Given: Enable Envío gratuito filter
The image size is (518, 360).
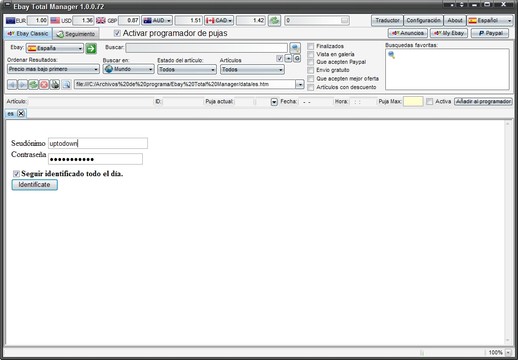Looking at the screenshot, I should 311,70.
